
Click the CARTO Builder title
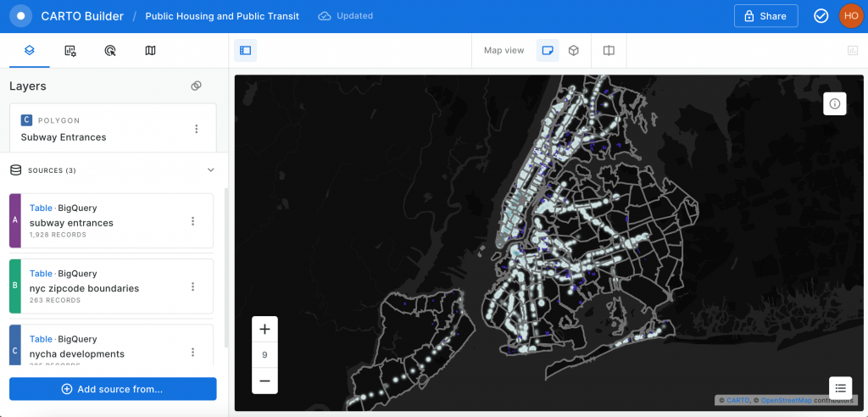(82, 16)
